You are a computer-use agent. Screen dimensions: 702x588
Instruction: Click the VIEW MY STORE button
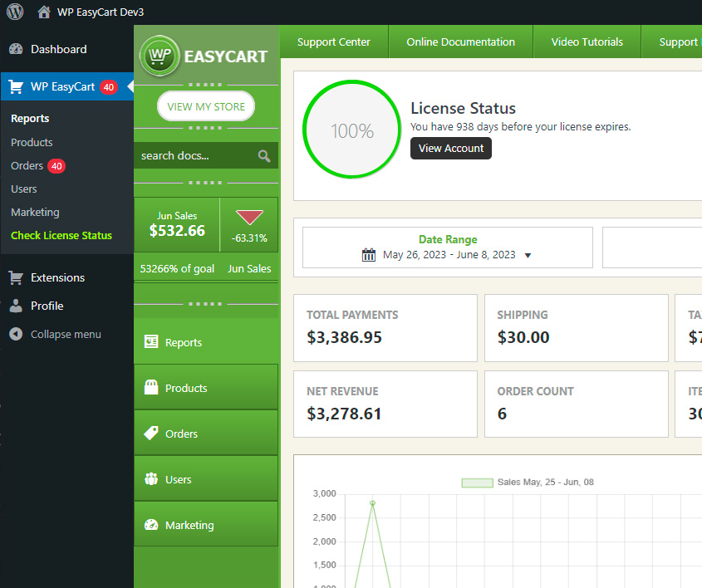(x=206, y=106)
